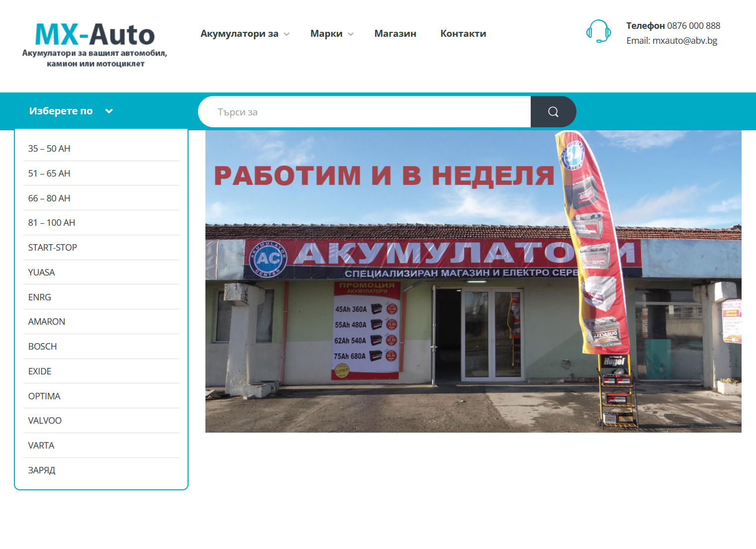Click the store banner image

pyautogui.click(x=473, y=281)
